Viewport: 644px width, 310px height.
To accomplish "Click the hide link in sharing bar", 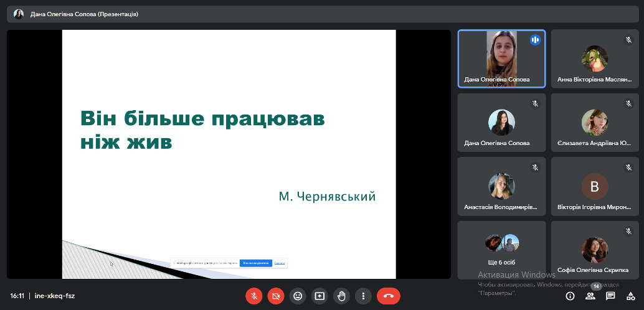I will (280, 263).
